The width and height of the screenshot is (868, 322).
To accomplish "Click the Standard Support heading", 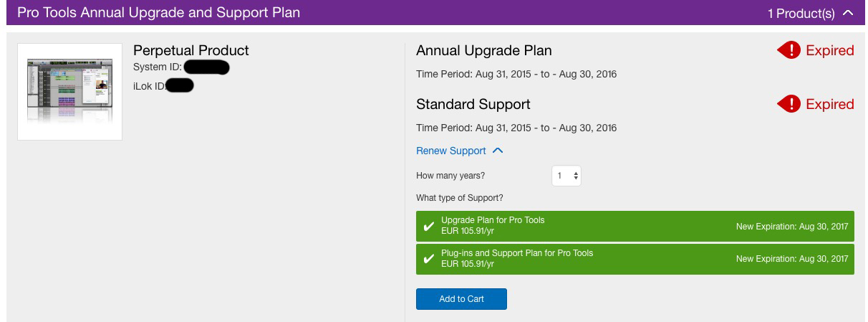I will click(473, 104).
